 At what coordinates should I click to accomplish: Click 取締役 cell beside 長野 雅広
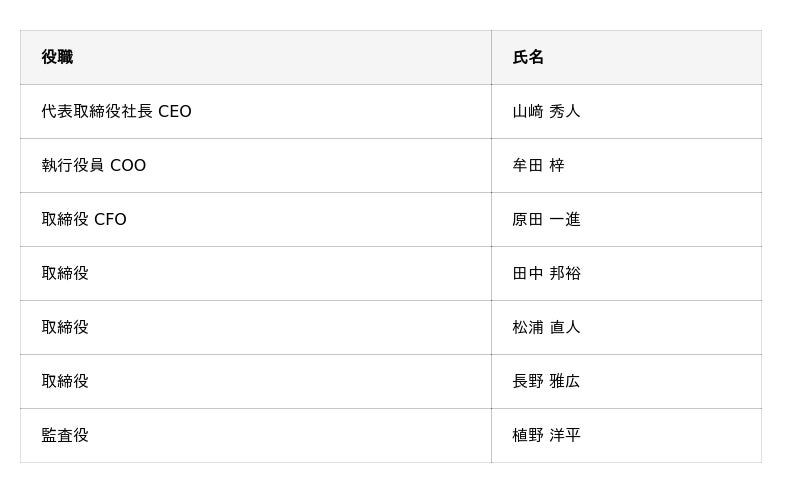(x=256, y=382)
